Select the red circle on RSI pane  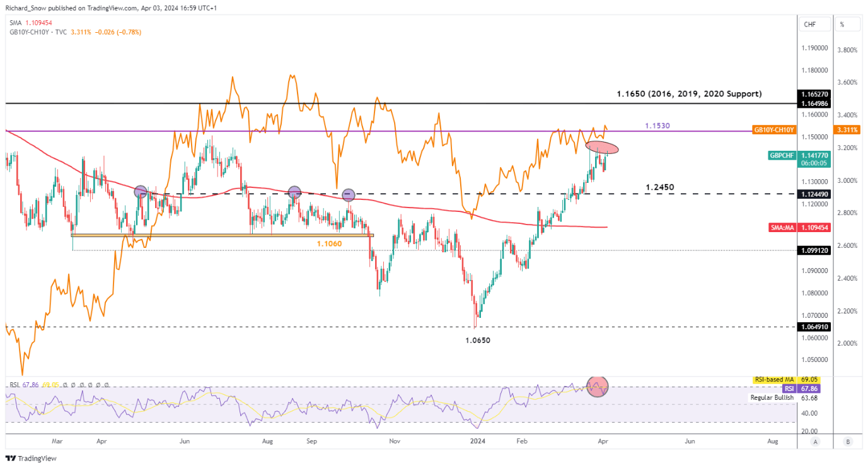598,386
